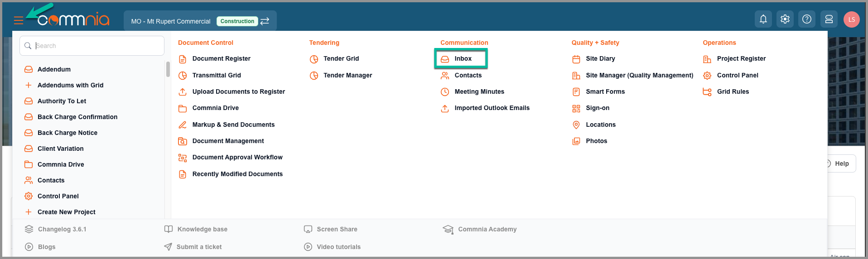
Task: Click the sidebar list scrollbar
Action: coord(168,69)
